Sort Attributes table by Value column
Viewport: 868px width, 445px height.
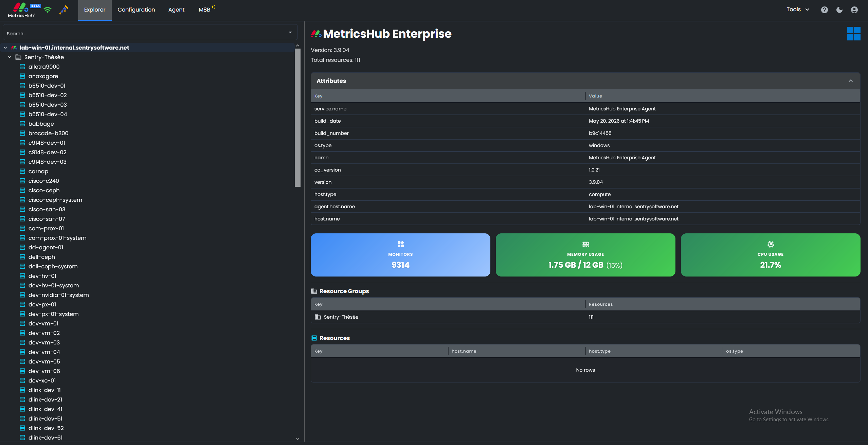click(x=723, y=96)
